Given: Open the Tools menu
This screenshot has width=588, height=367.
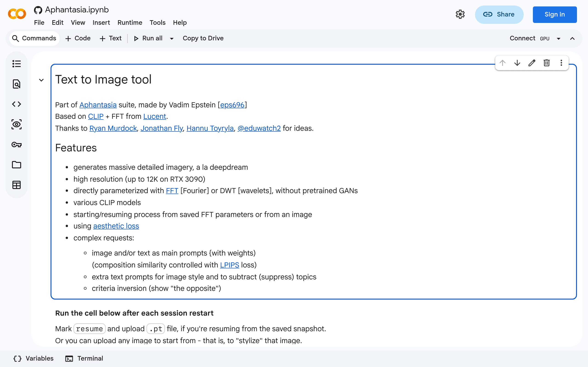Looking at the screenshot, I should coord(157,22).
